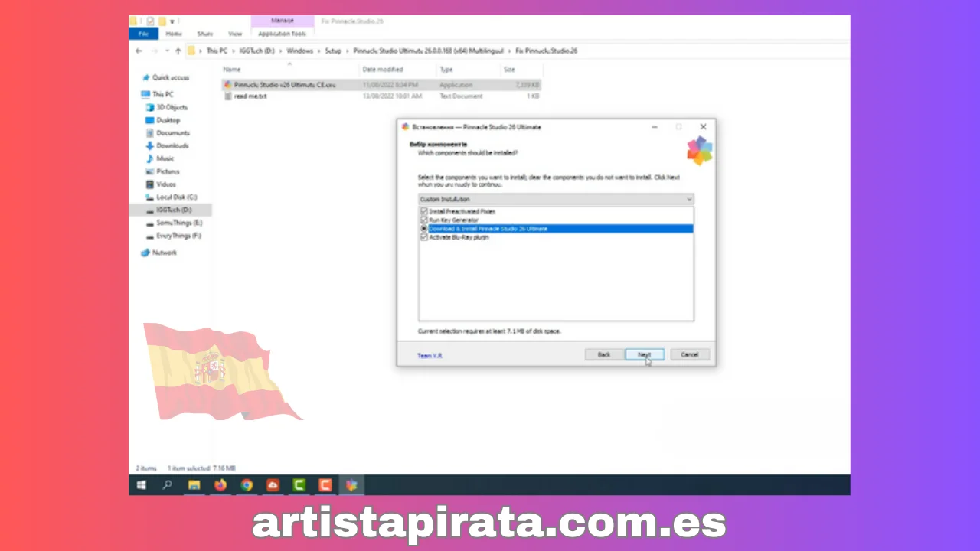980x551 pixels.
Task: Open the Custom Installation dropdown
Action: (x=556, y=199)
